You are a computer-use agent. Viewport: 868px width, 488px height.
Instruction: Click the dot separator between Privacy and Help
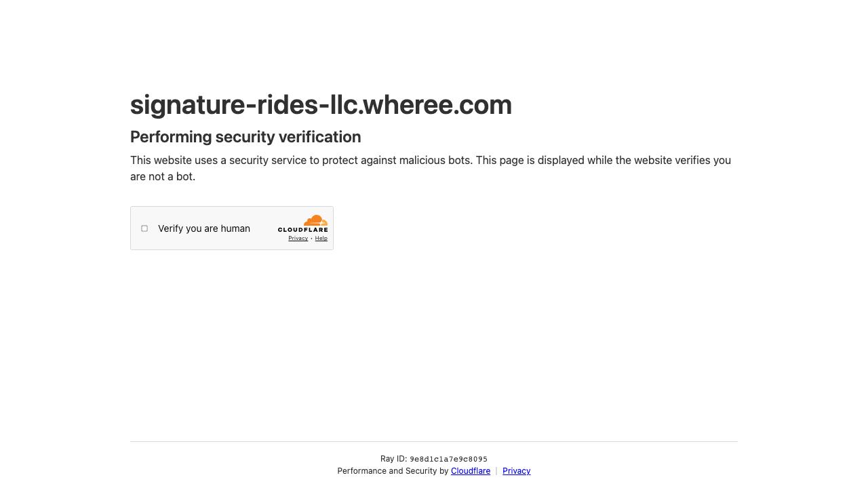click(x=311, y=239)
